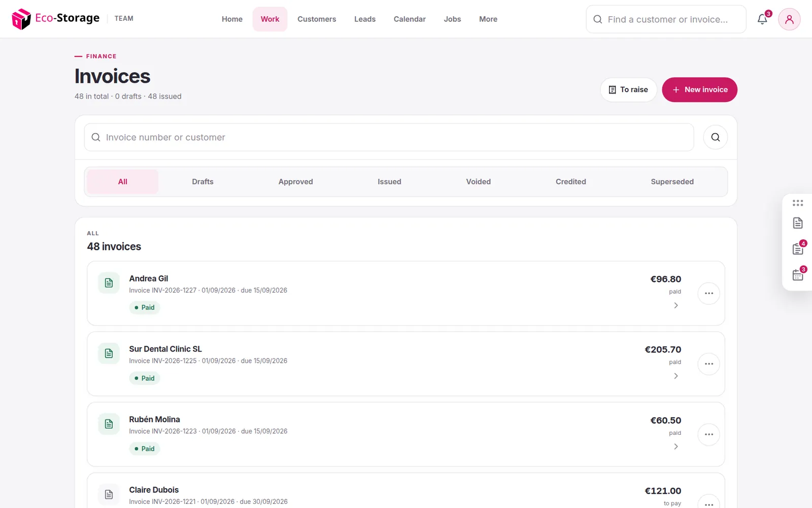Switch to the Drafts tab

click(202, 182)
